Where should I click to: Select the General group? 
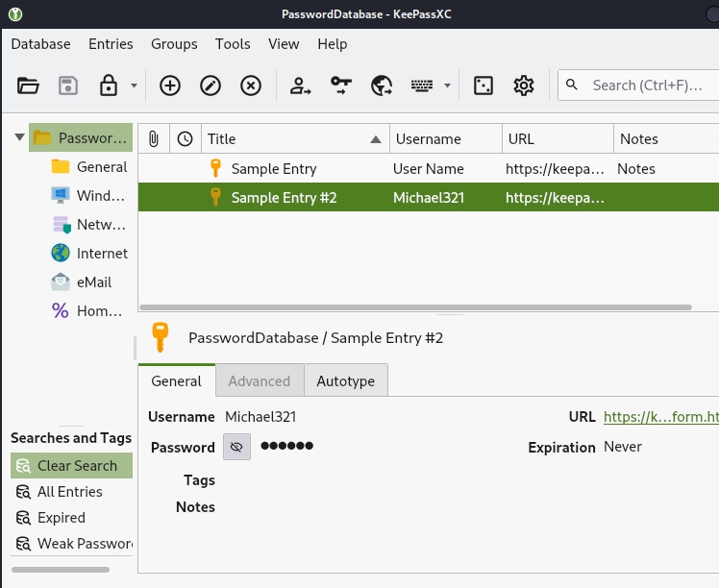(x=89, y=167)
